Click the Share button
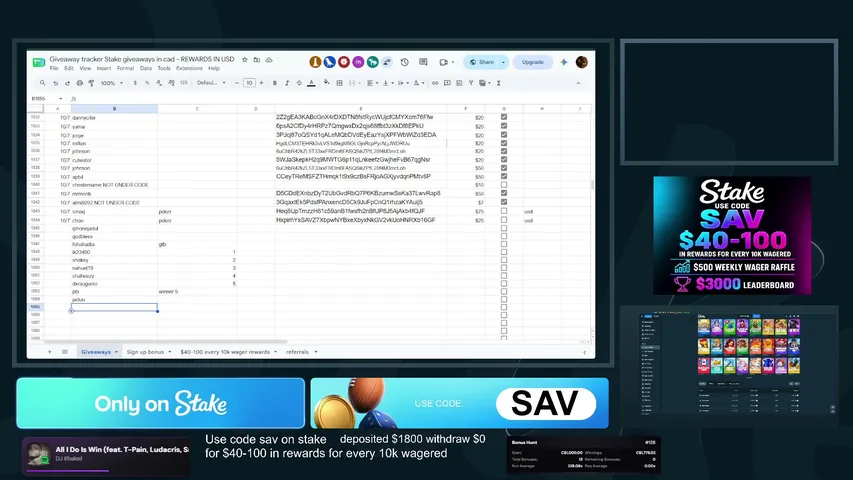Image resolution: width=853 pixels, height=480 pixels. point(481,62)
